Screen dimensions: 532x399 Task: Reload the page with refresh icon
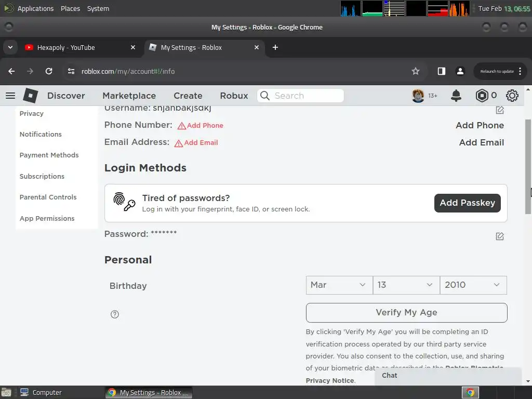49,71
